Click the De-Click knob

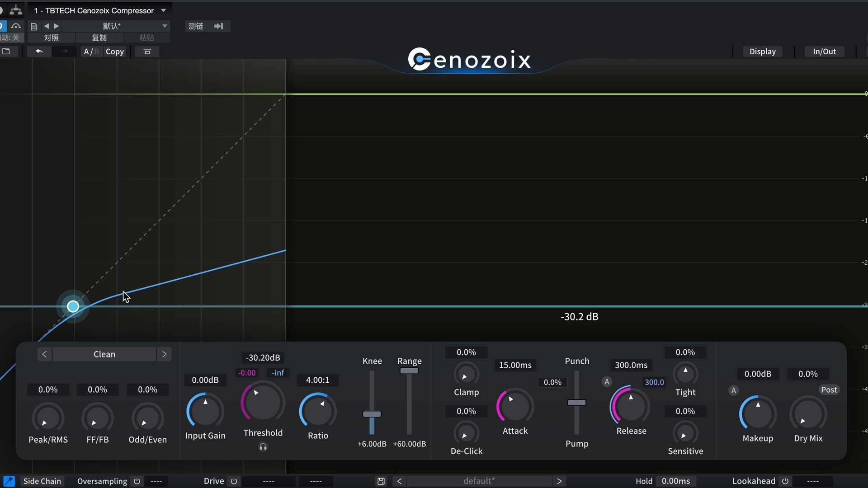tap(466, 433)
